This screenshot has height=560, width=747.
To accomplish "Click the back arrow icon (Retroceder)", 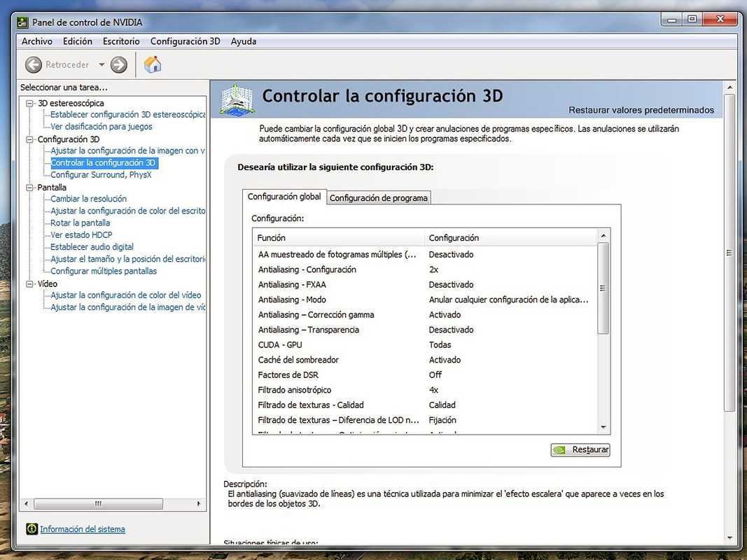I will point(34,64).
